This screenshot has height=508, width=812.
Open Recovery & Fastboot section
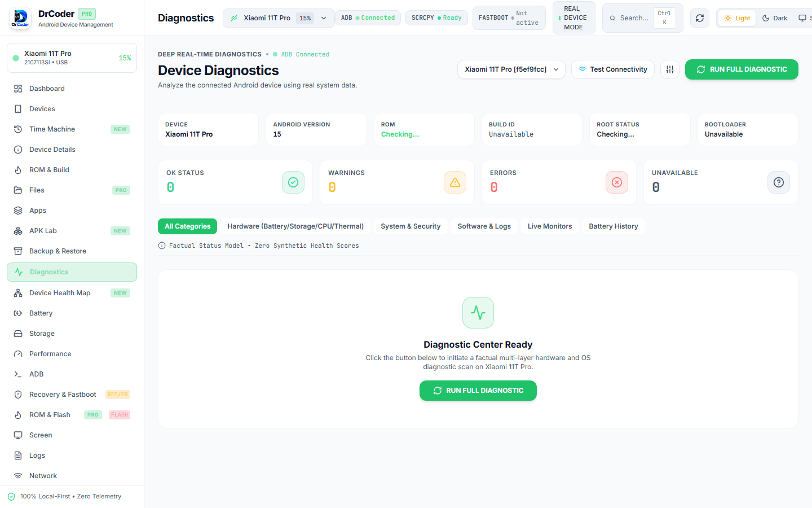click(x=72, y=395)
